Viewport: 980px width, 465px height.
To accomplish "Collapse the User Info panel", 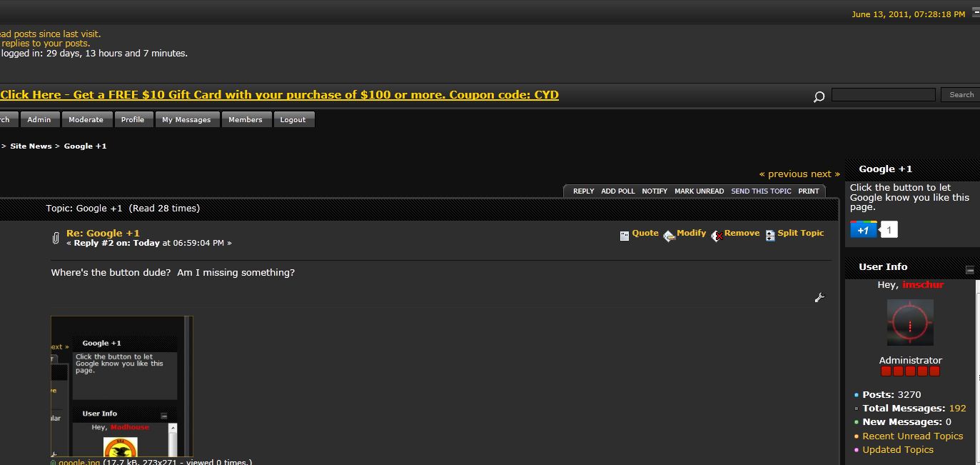I will point(970,270).
